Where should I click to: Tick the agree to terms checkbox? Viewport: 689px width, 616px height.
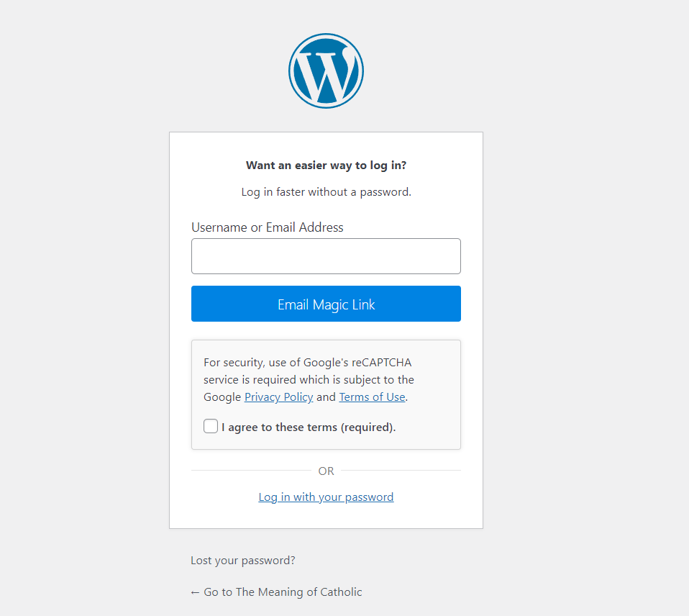211,426
